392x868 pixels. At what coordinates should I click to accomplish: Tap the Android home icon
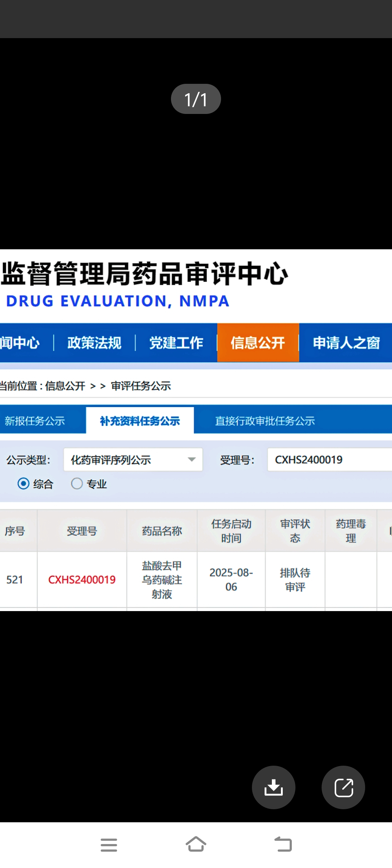196,844
